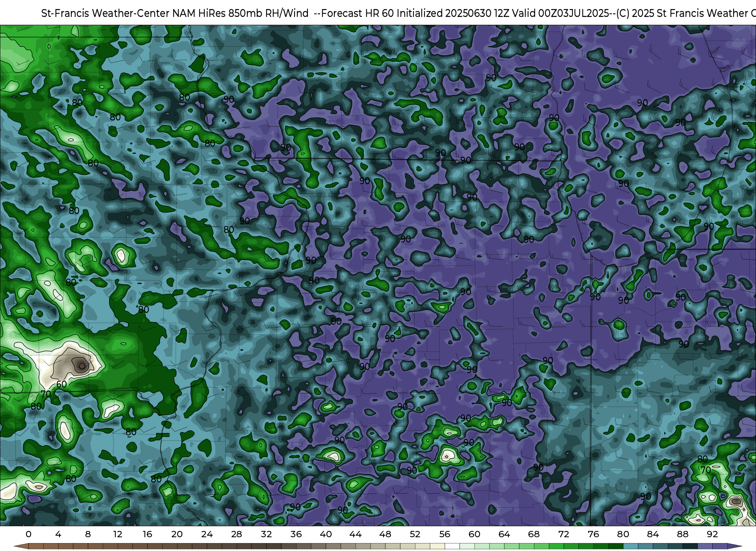The height and width of the screenshot is (551, 756).
Task: Click the color scale tick label "4"
Action: click(x=58, y=534)
